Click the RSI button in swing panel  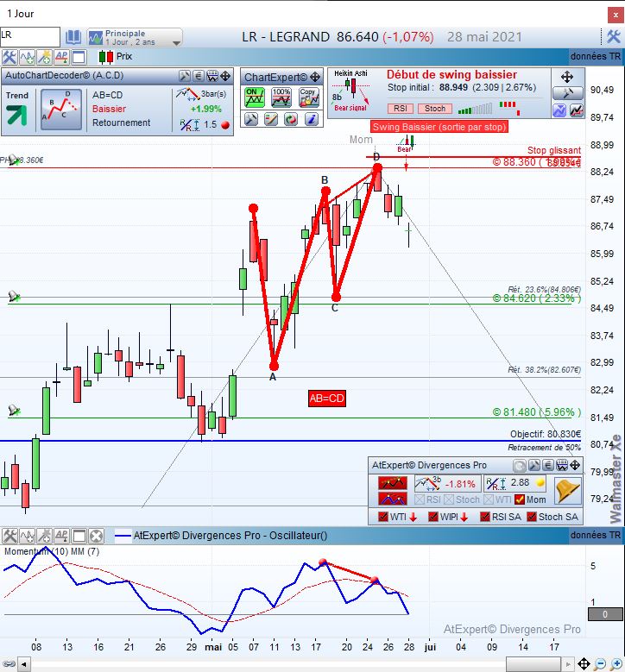(401, 109)
